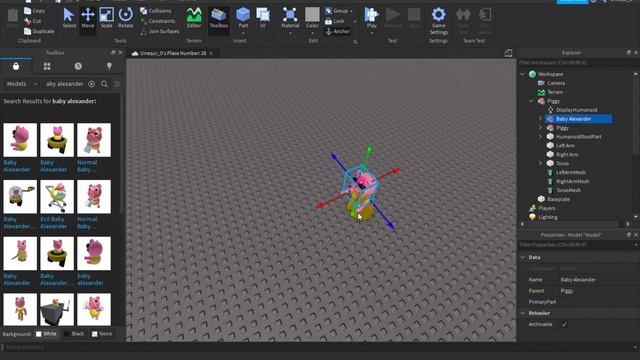
Task: Close the place document tab
Action: pyautogui.click(x=211, y=53)
